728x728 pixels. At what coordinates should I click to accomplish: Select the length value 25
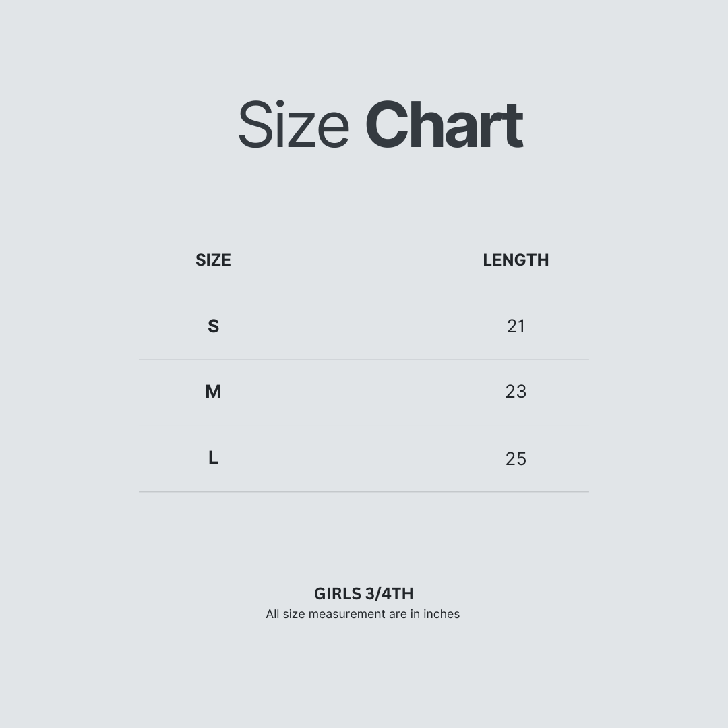click(x=516, y=459)
